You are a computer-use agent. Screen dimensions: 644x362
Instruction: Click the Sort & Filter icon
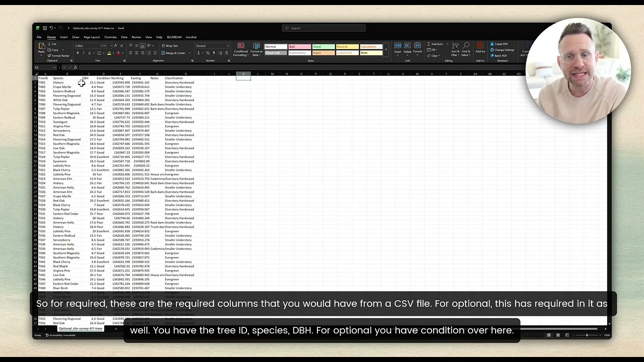click(455, 45)
